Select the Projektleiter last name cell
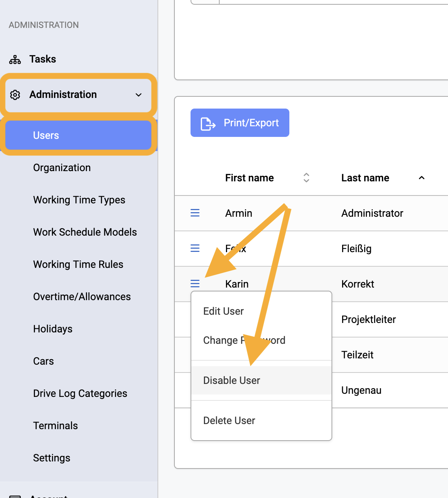 pos(368,319)
